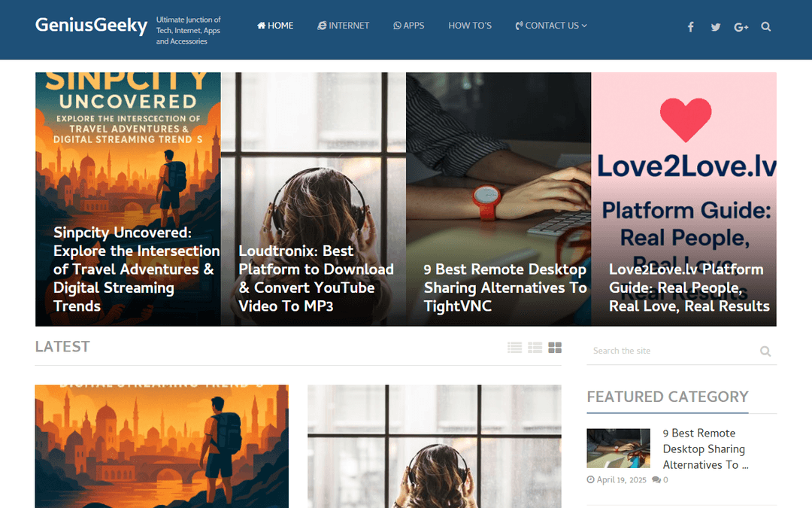Open the INTERNET menu item
Screen dimensions: 812x508
344,26
